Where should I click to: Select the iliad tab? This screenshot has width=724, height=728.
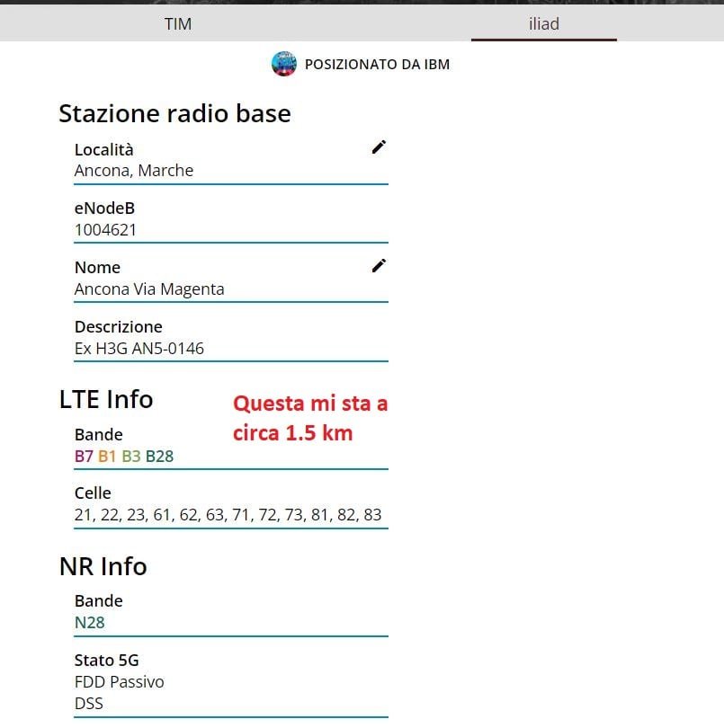pyautogui.click(x=544, y=23)
